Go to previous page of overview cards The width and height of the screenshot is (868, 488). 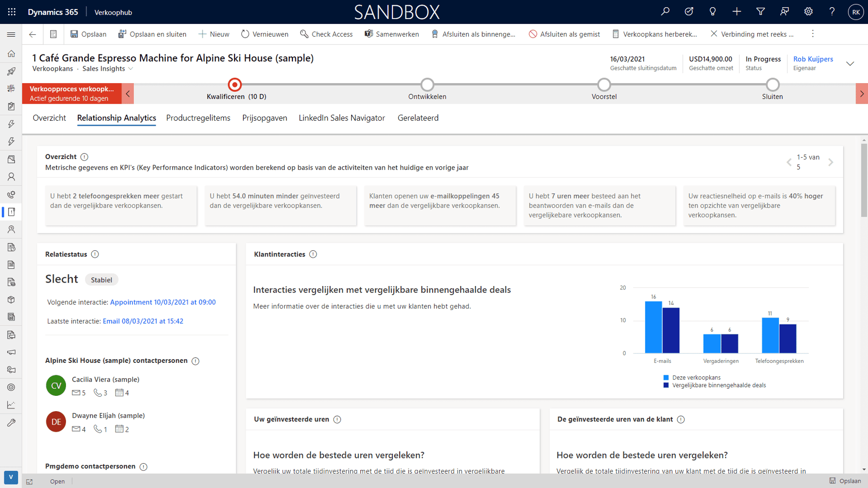coord(789,162)
